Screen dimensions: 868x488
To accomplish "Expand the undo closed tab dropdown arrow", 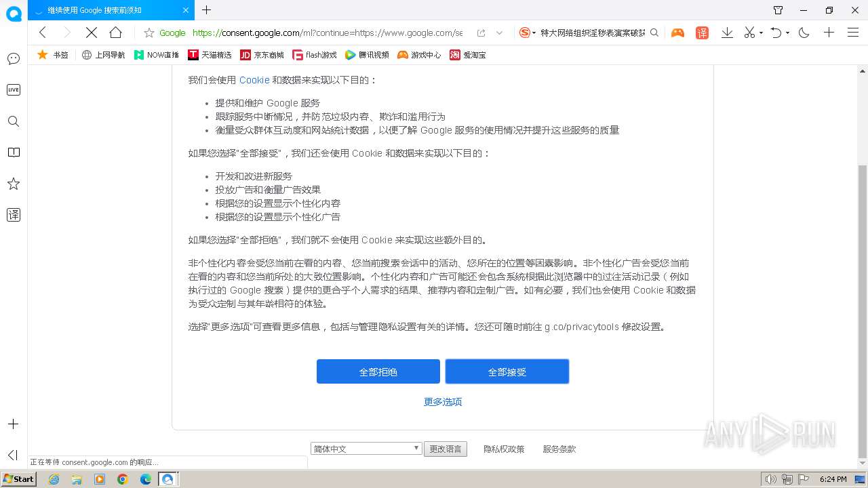I will [x=787, y=33].
